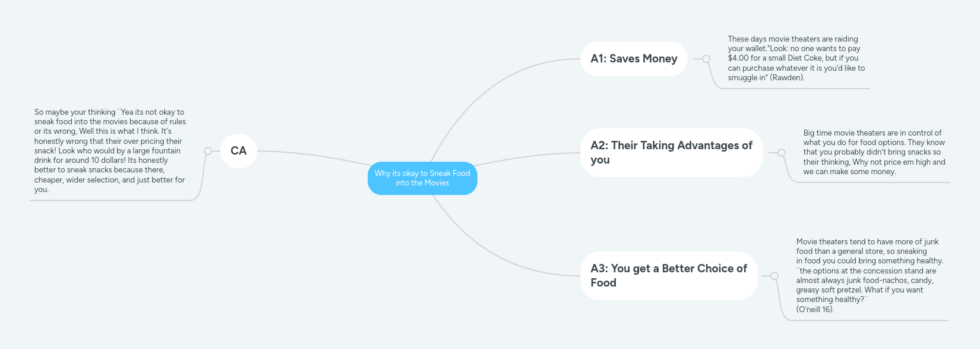Select the 'A3: You get a Better Choice of Food' node
The image size is (980, 349).
[x=669, y=276]
